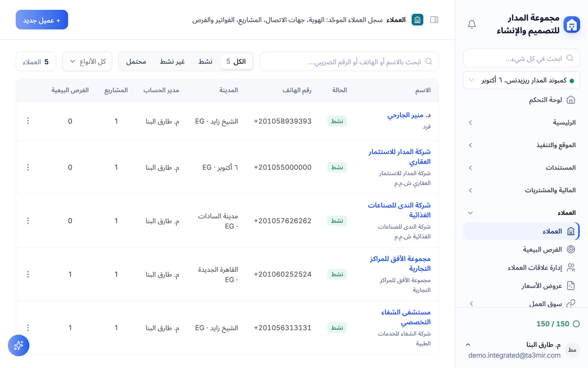Click city cell القاهرة الجديدة

(218, 274)
